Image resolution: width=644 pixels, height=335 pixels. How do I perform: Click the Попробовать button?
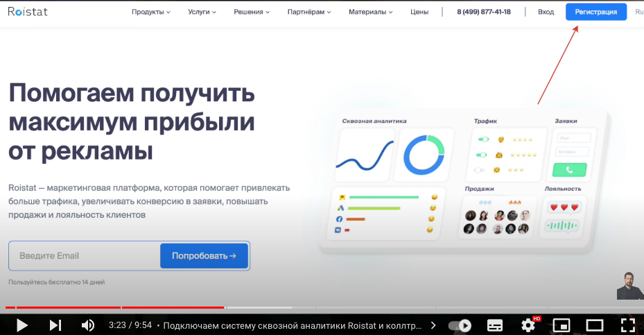[204, 256]
